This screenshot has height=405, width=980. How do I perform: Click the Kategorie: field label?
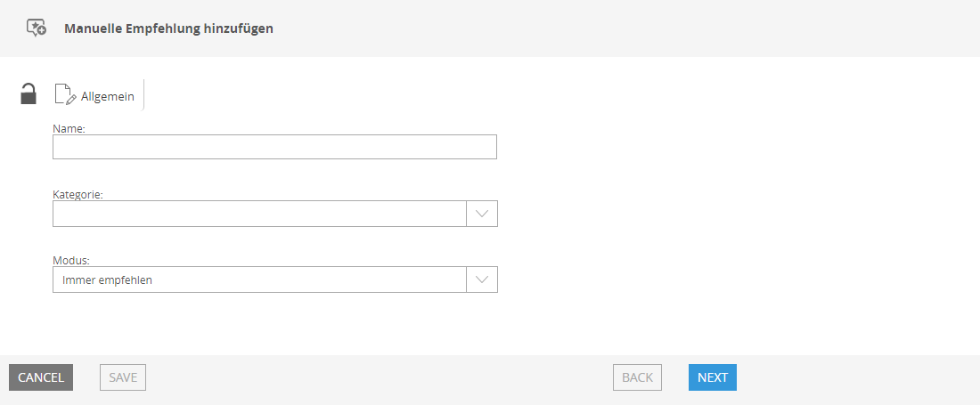pyautogui.click(x=78, y=194)
